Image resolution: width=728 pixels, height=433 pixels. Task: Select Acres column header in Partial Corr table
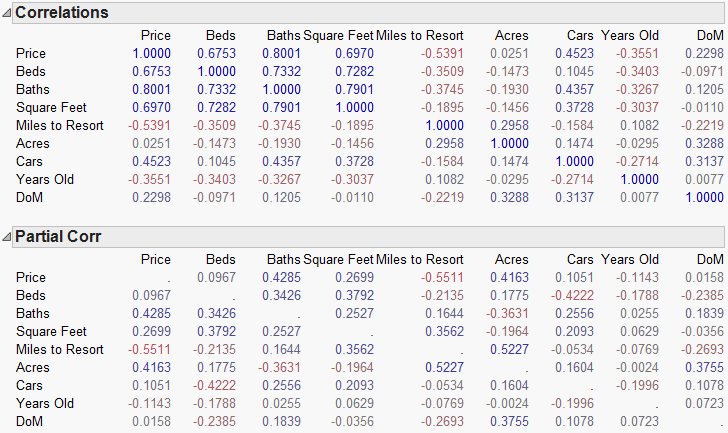tap(512, 260)
